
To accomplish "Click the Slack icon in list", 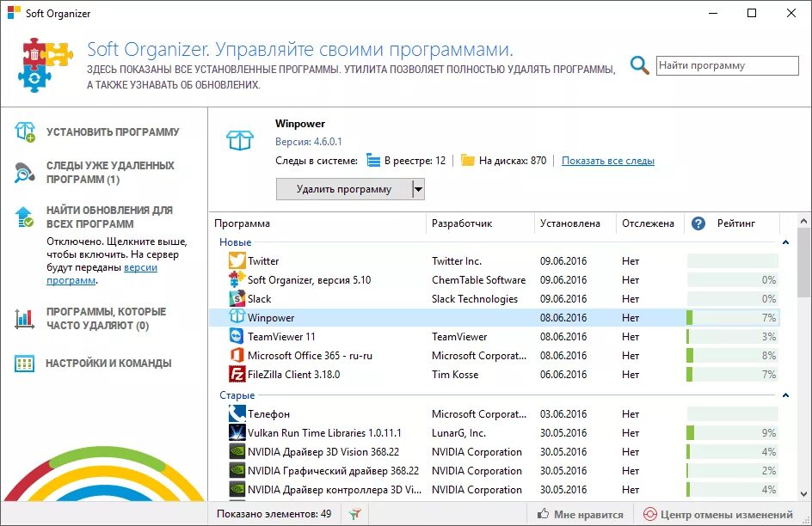I will (x=237, y=298).
